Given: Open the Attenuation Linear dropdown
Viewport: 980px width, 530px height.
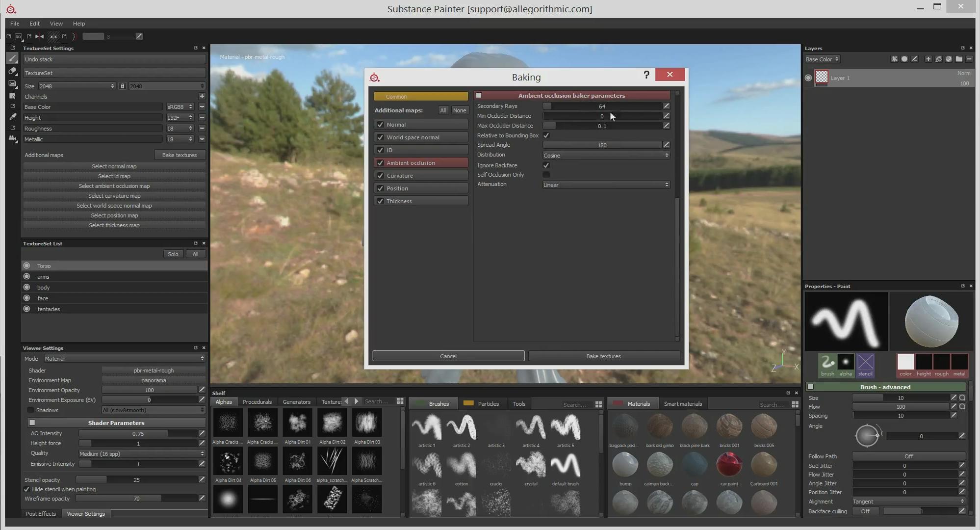Looking at the screenshot, I should pos(606,185).
